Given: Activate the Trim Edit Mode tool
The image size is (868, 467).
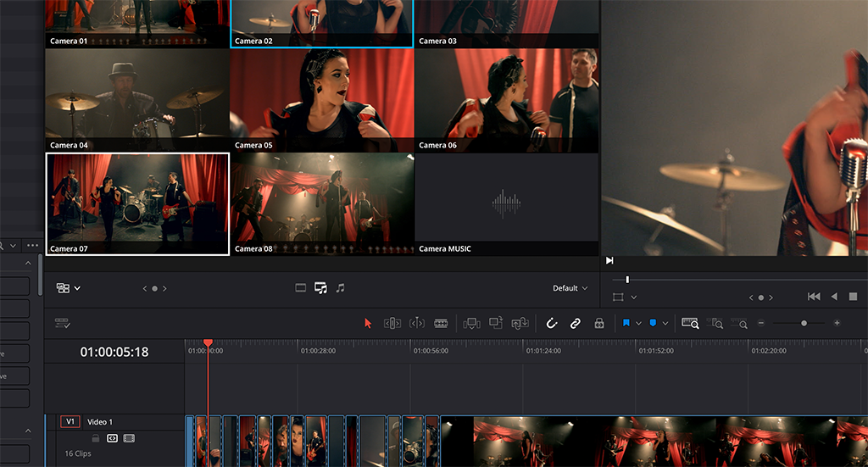Looking at the screenshot, I should tap(392, 323).
